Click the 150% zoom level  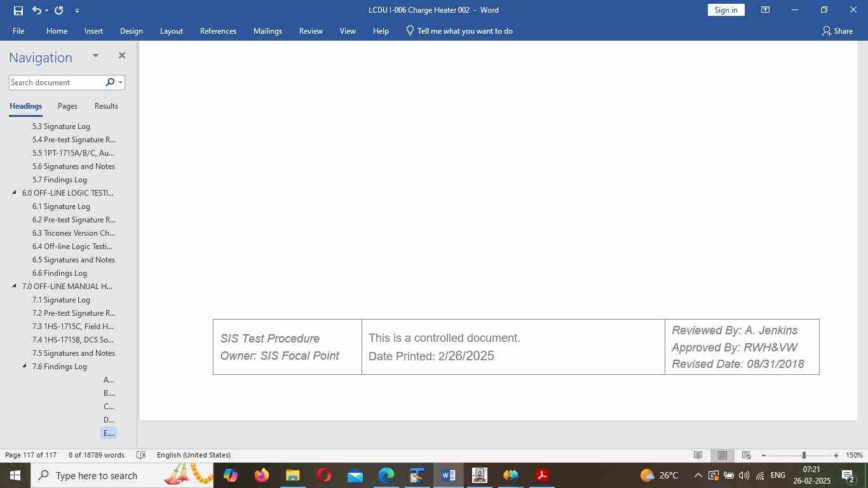(855, 455)
